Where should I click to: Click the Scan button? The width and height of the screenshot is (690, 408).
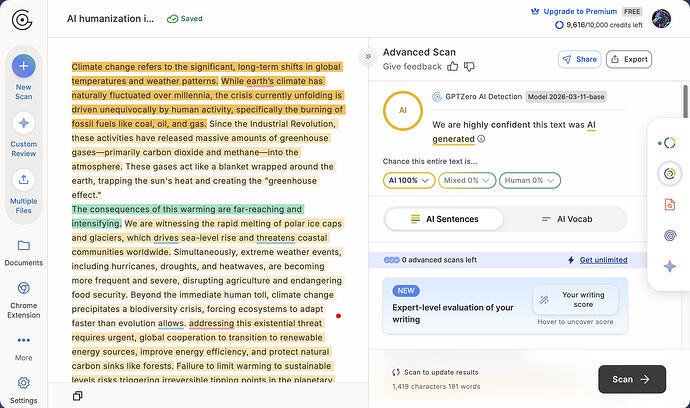(x=631, y=379)
